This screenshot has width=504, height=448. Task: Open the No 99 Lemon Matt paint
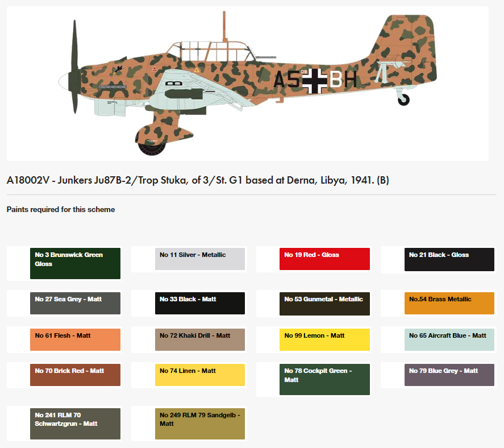[324, 339]
